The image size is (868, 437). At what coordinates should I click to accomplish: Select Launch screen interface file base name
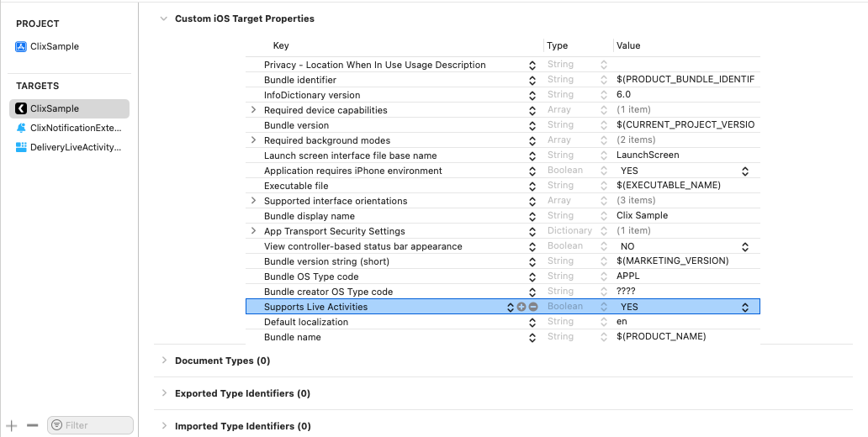click(351, 155)
